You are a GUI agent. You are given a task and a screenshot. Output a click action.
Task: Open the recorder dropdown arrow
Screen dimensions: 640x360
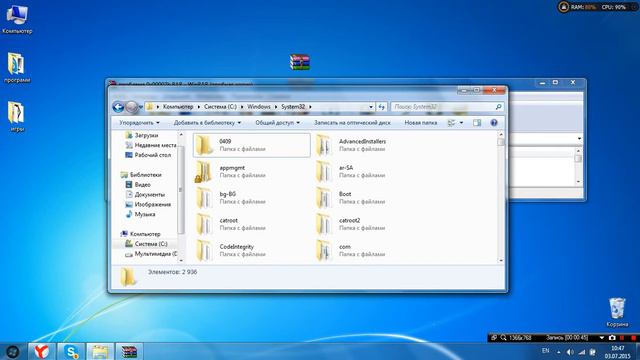[602, 338]
